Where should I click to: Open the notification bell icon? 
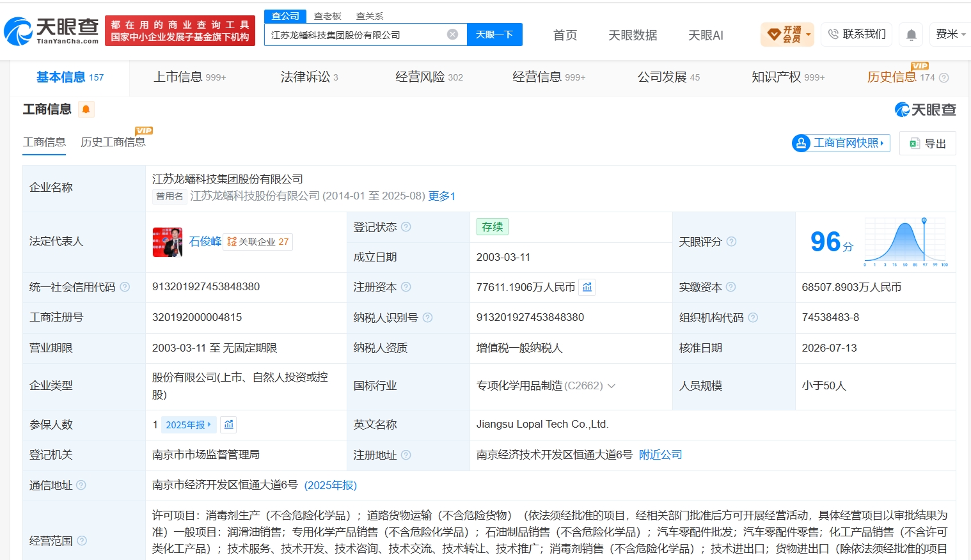[x=911, y=35]
